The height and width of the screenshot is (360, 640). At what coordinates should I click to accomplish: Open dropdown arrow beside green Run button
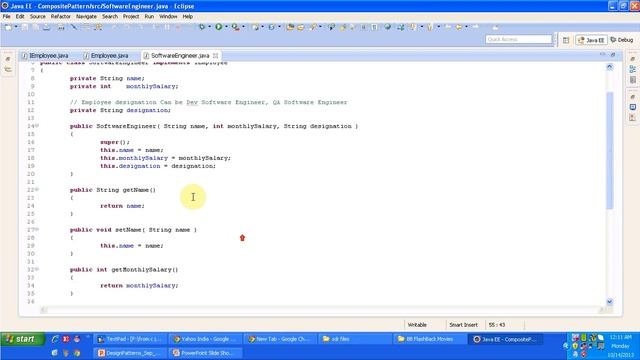pyautogui.click(x=226, y=27)
